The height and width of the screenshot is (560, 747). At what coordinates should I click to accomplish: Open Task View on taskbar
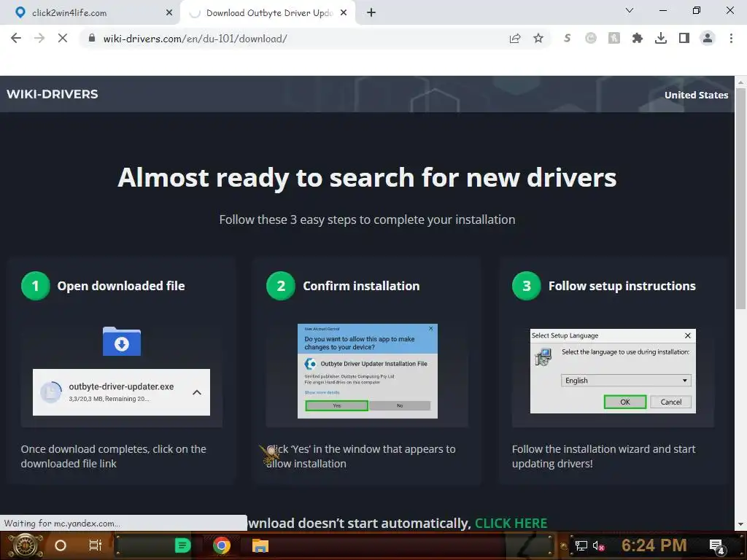96,545
